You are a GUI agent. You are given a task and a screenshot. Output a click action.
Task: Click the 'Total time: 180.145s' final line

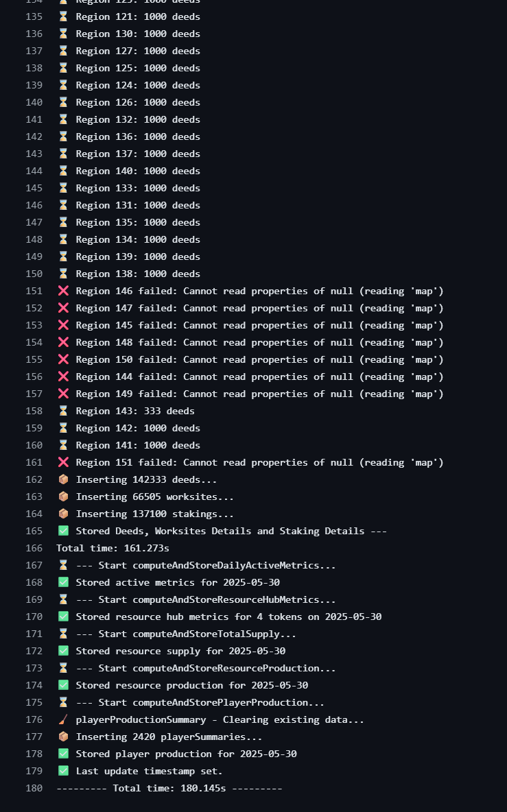169,788
